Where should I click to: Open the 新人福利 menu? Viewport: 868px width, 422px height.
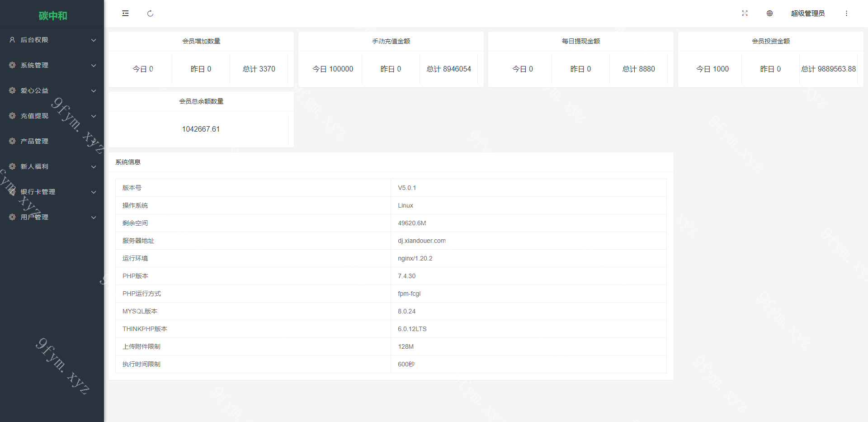click(x=52, y=166)
